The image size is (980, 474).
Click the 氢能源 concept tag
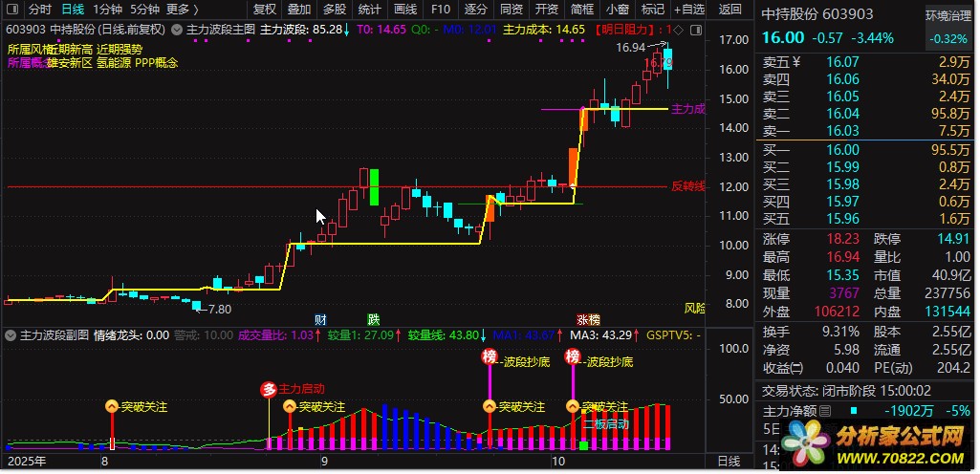[113, 63]
